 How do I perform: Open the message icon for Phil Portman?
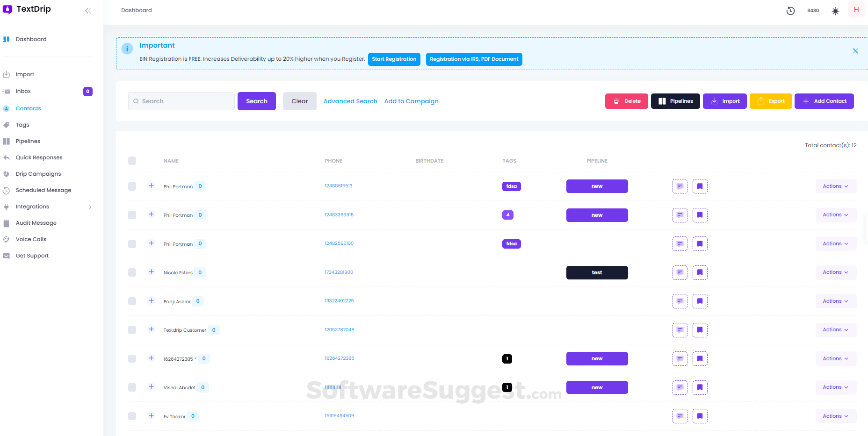click(680, 186)
